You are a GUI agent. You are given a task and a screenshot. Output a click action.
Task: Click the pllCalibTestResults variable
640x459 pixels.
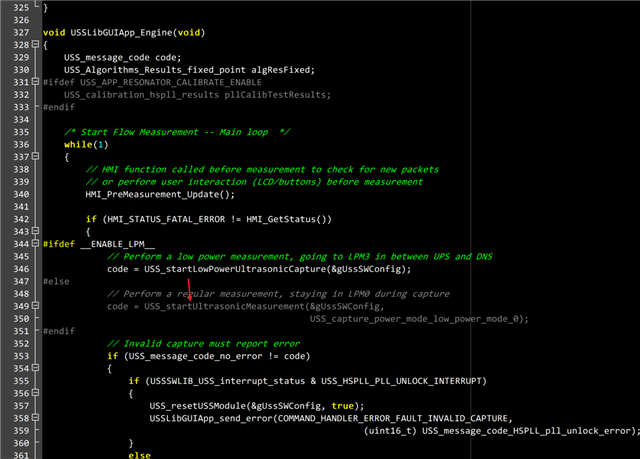coord(277,95)
